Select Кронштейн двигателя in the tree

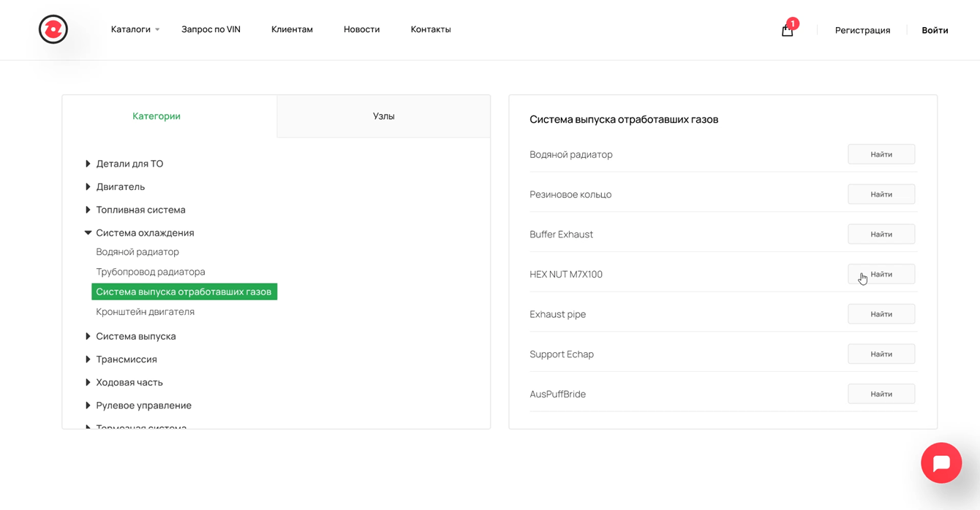pos(146,312)
